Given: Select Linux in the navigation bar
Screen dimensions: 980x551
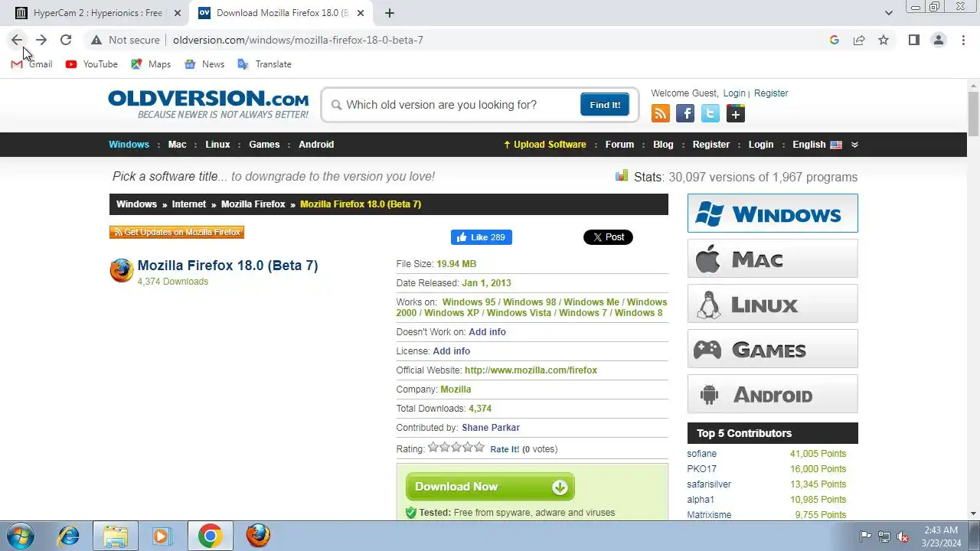Looking at the screenshot, I should (217, 145).
